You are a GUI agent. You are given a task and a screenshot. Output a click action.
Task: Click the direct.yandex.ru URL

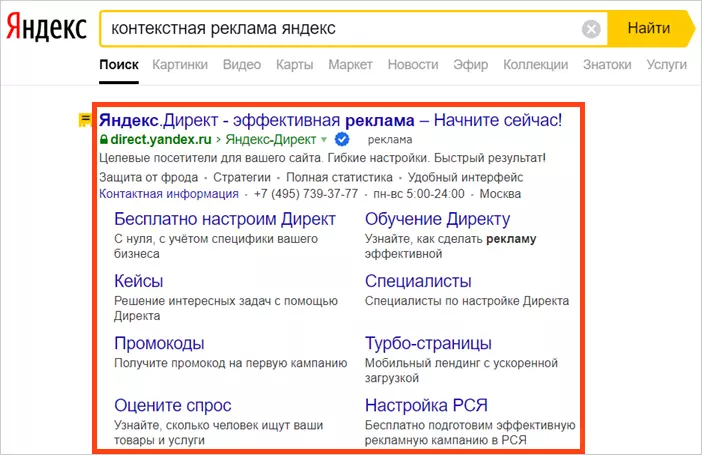tap(161, 140)
